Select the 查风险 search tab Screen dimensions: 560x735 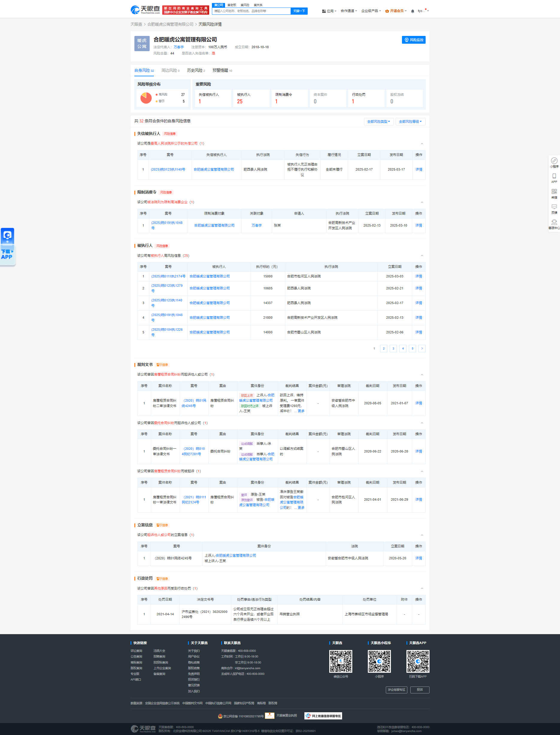click(245, 5)
